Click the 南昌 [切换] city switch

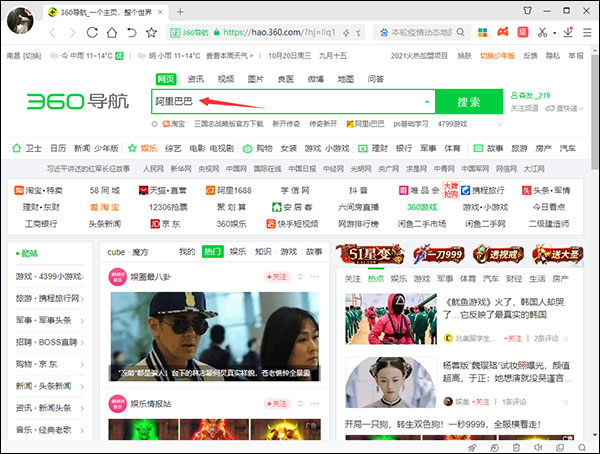(24, 56)
